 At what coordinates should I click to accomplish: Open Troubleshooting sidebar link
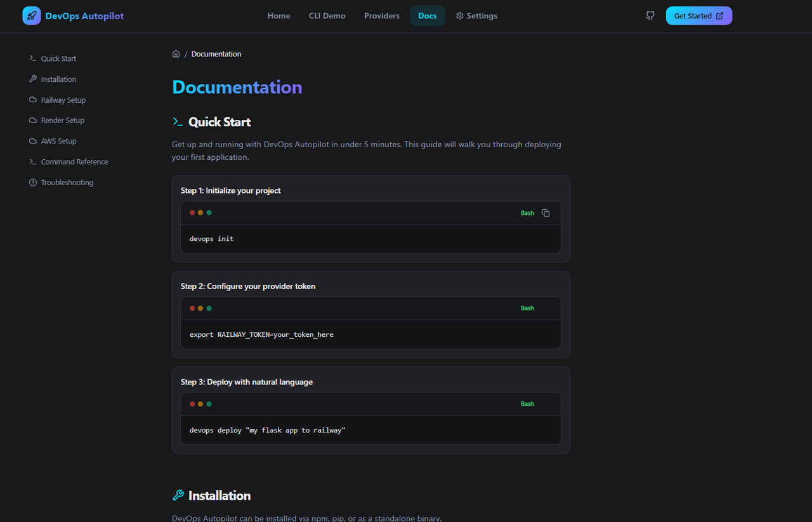point(67,183)
